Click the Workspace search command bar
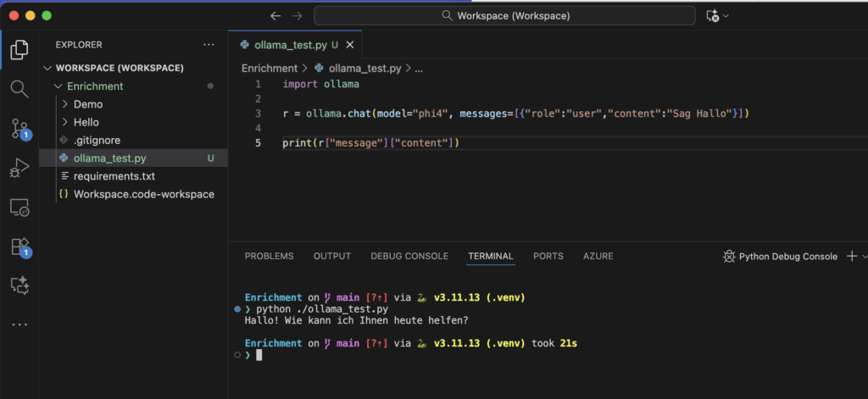Image resolution: width=868 pixels, height=399 pixels. (506, 16)
